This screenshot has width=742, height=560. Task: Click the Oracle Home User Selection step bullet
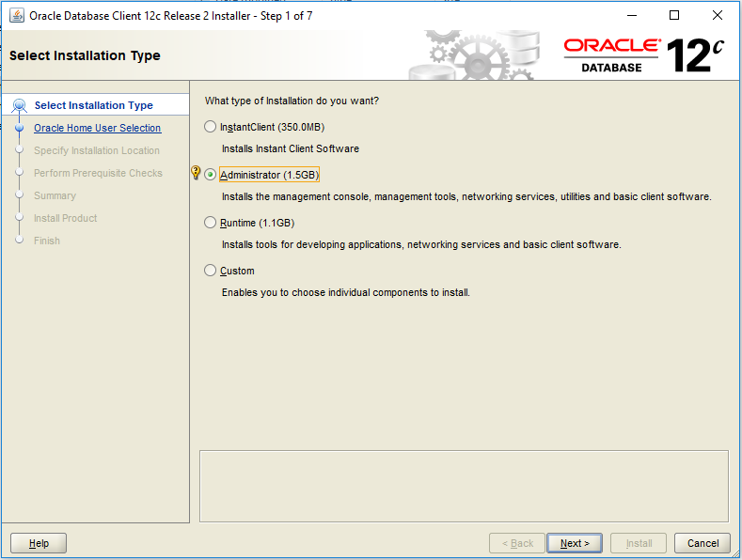[20, 128]
